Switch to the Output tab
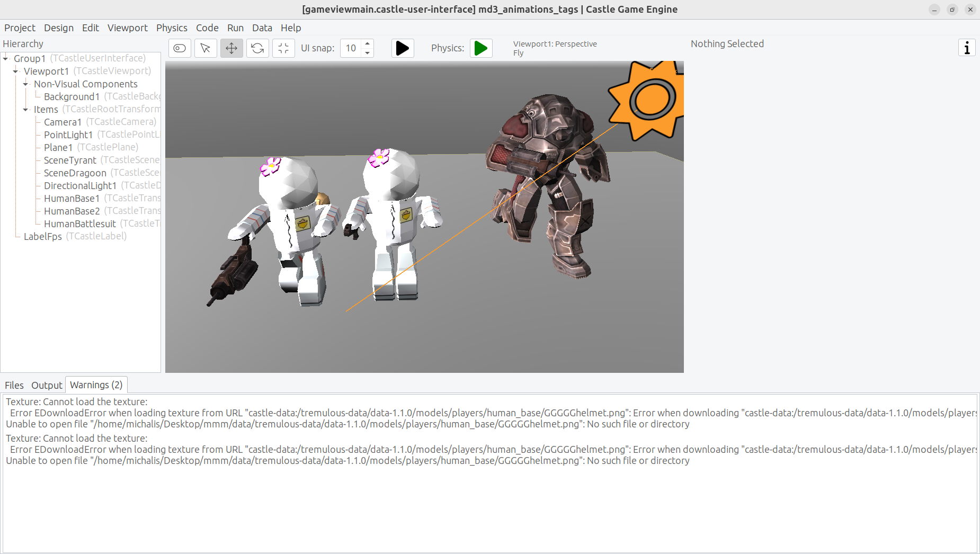This screenshot has height=554, width=980. [47, 385]
